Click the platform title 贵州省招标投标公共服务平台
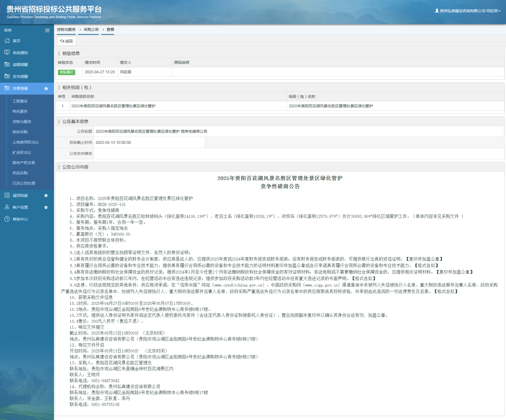 (54, 9)
